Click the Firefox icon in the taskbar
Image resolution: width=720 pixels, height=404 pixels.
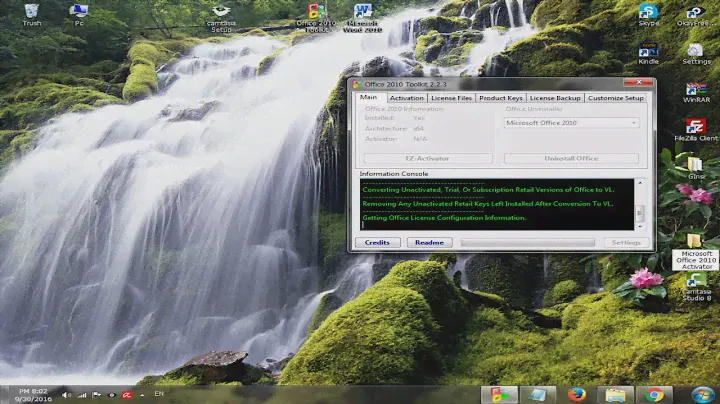click(x=578, y=394)
